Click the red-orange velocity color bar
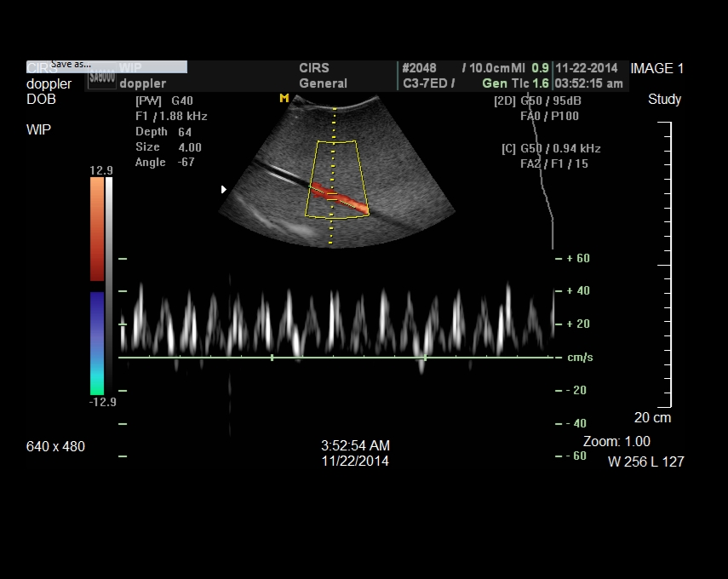The width and height of the screenshot is (728, 579). [x=97, y=228]
